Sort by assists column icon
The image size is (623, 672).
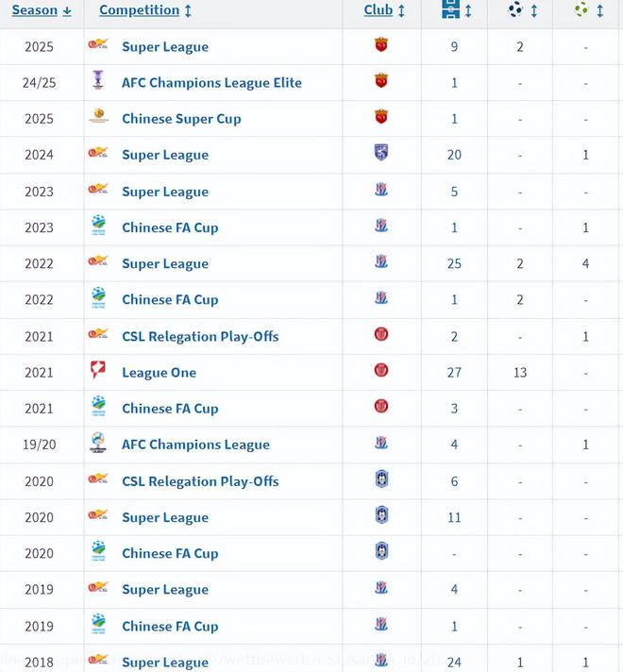pyautogui.click(x=581, y=10)
